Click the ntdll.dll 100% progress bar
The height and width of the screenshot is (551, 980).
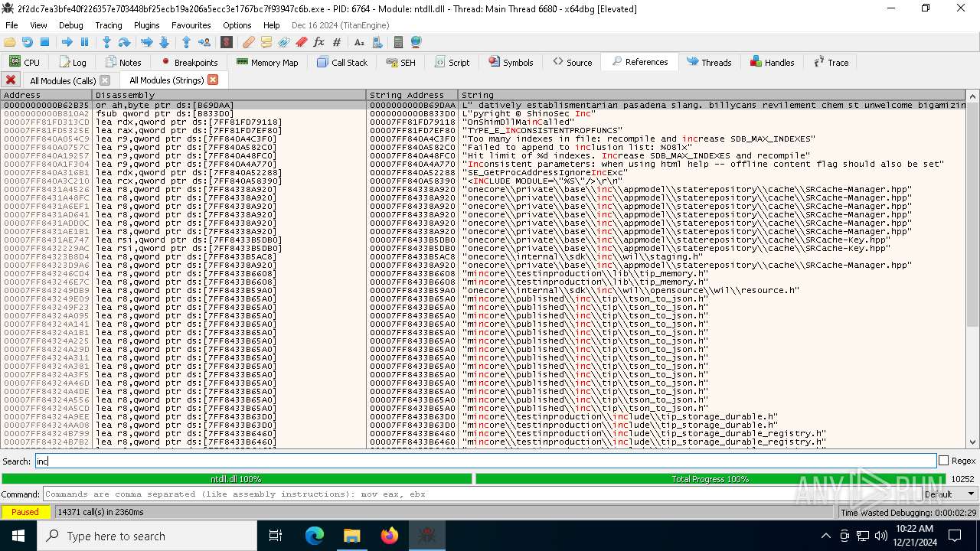[237, 479]
